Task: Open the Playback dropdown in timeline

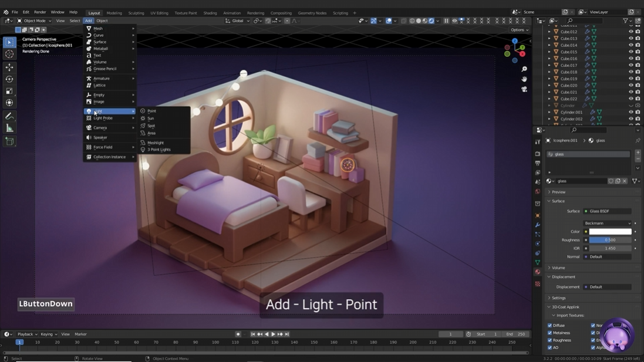Action: pyautogui.click(x=27, y=334)
